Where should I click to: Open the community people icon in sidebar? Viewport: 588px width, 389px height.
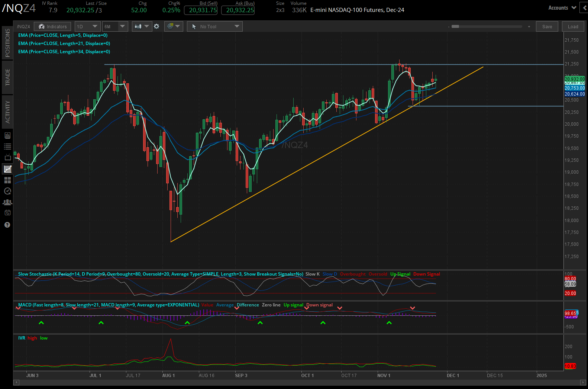click(7, 202)
